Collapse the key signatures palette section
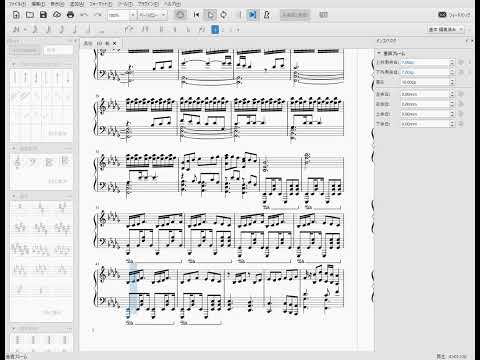 (14, 196)
